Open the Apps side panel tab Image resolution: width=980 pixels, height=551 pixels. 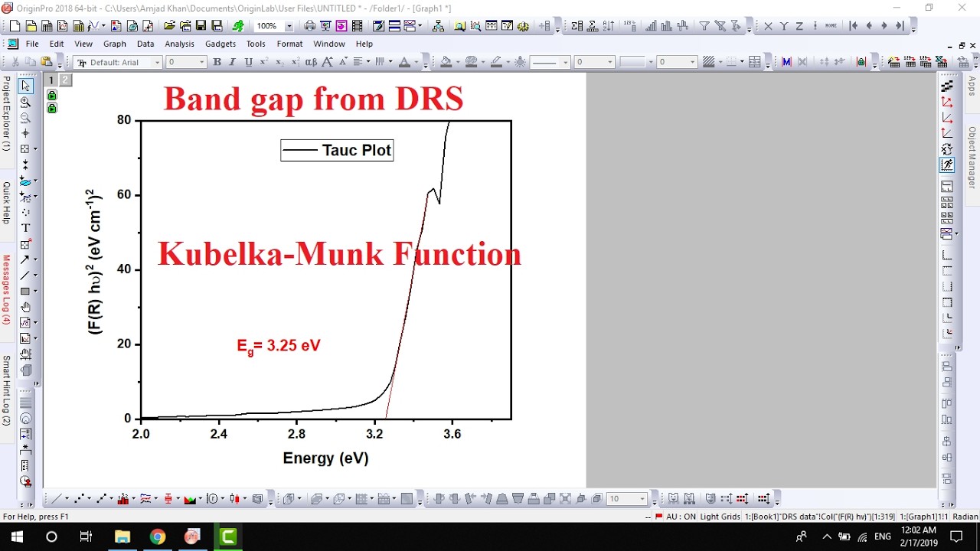(972, 86)
